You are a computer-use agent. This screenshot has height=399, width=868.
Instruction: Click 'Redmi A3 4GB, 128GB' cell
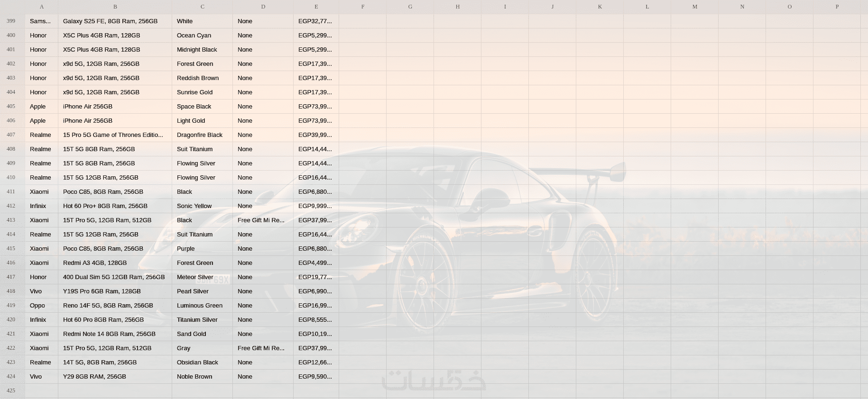point(115,263)
